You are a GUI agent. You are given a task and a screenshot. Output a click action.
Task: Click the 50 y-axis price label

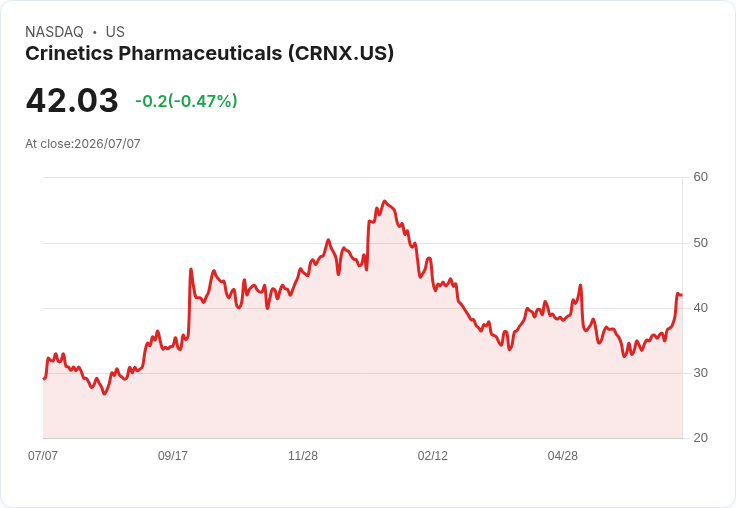[x=701, y=243]
